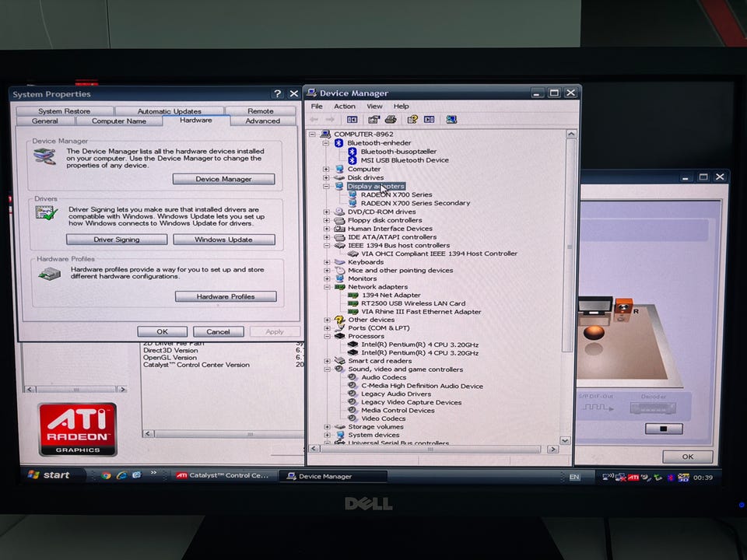This screenshot has height=560, width=747.
Task: Click the ATI Radeon Graphics logo
Action: tap(78, 429)
